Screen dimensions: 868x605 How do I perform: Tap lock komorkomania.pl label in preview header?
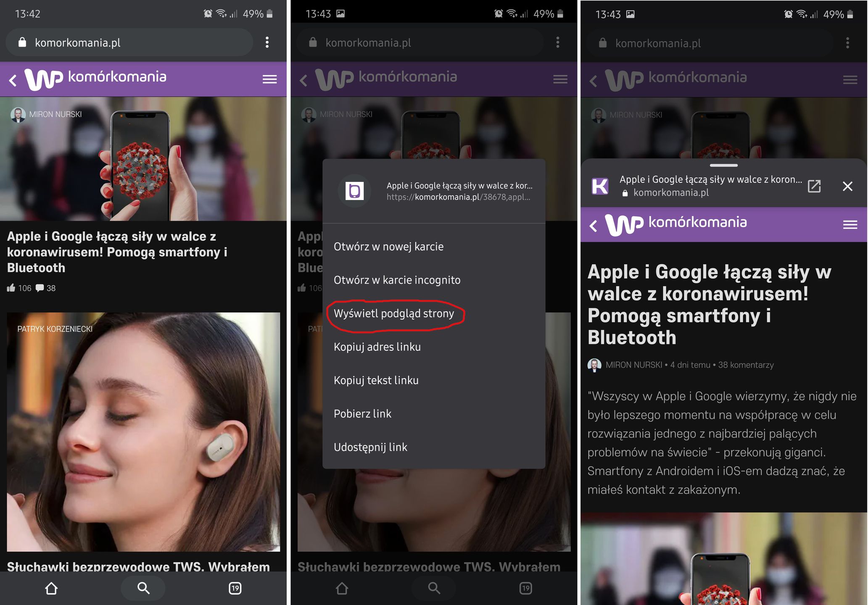(665, 192)
